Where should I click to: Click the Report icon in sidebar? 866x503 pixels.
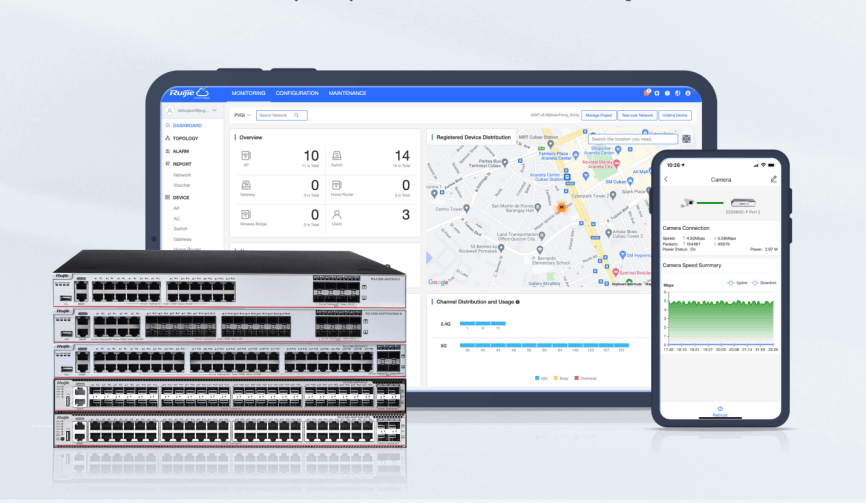click(168, 163)
